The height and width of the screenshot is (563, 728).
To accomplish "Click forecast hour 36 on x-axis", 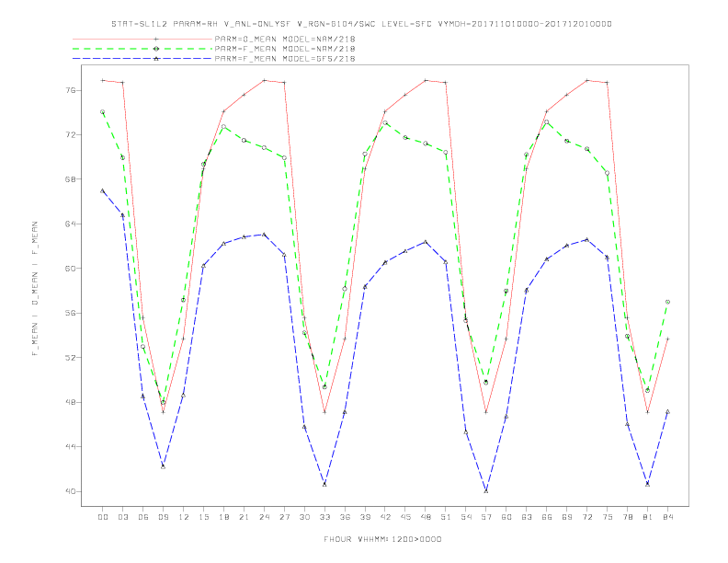I will (x=345, y=517).
